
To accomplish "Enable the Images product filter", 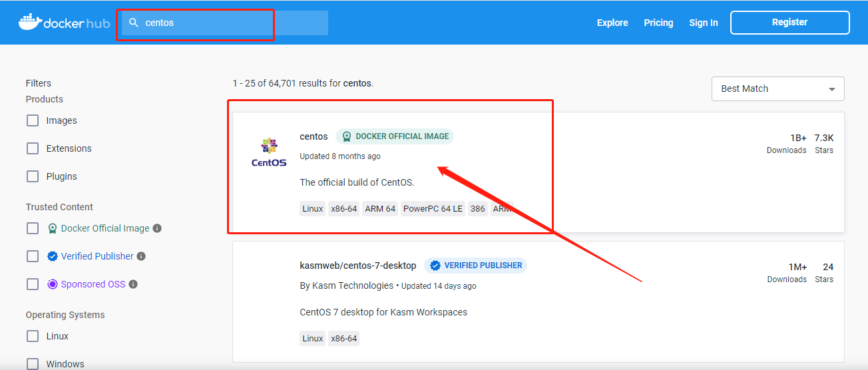I will [x=33, y=120].
